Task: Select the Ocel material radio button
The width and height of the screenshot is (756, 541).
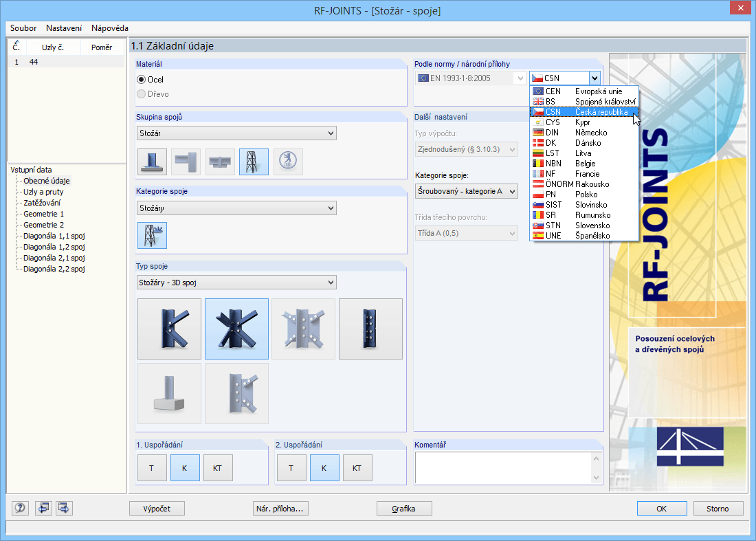Action: 142,80
